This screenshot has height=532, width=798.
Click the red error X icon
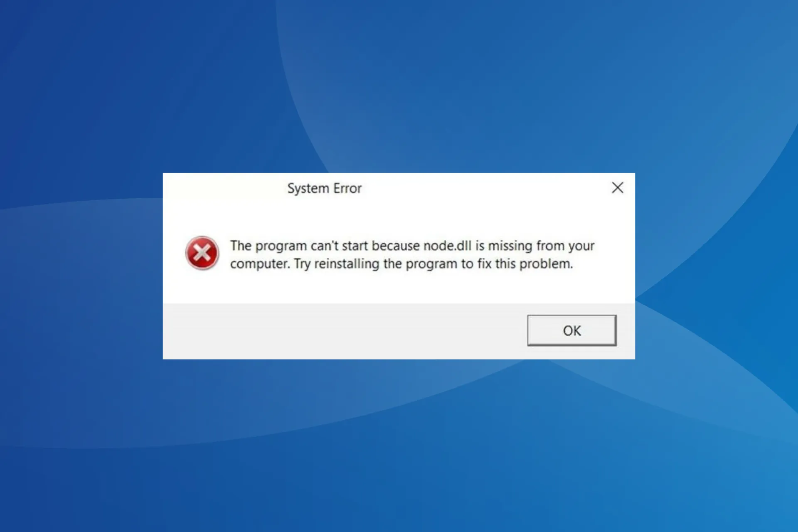[202, 253]
